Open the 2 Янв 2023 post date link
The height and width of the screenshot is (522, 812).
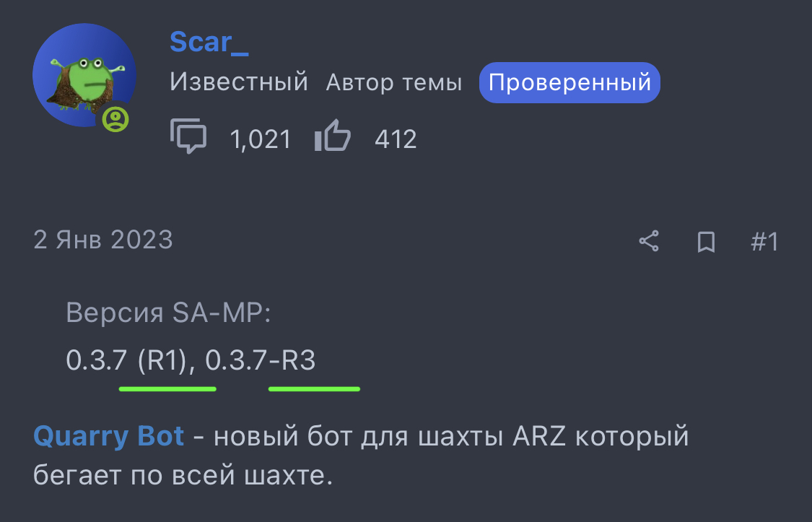[x=103, y=240]
